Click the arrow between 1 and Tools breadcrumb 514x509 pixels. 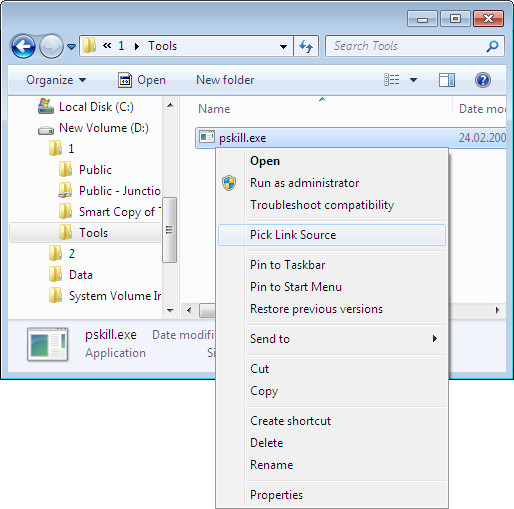pos(136,46)
